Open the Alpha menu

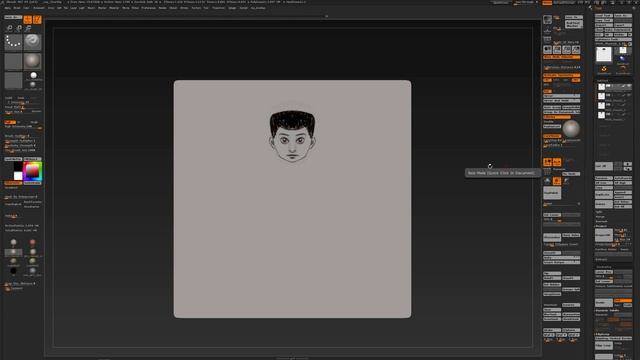coord(7,8)
